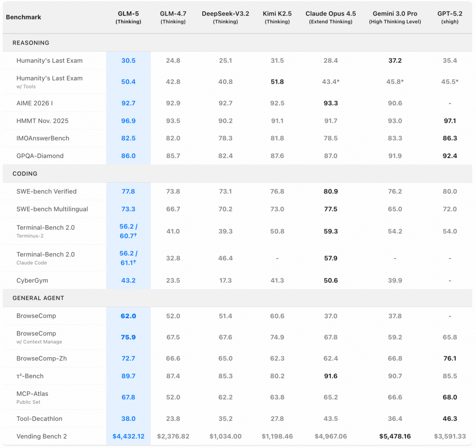Click the GPQA-Diamond row label

(40, 156)
